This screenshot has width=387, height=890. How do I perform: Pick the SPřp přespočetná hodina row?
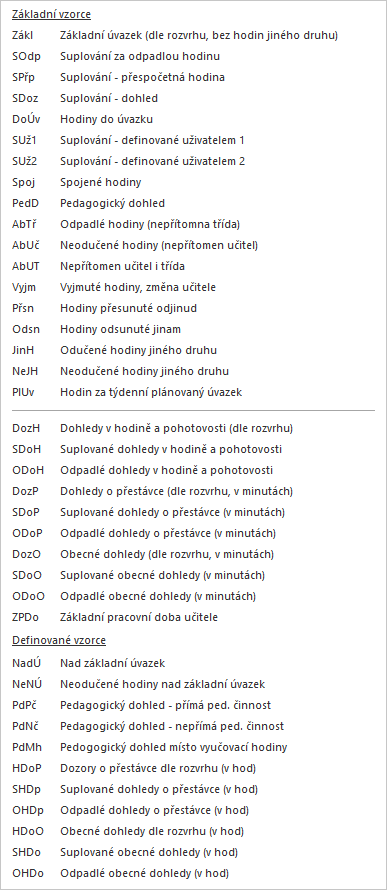118,77
